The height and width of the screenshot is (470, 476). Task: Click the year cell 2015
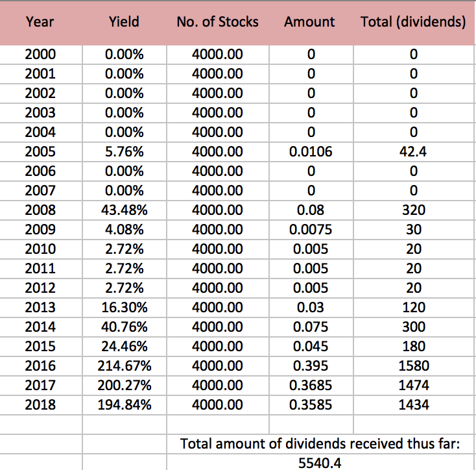(40, 347)
